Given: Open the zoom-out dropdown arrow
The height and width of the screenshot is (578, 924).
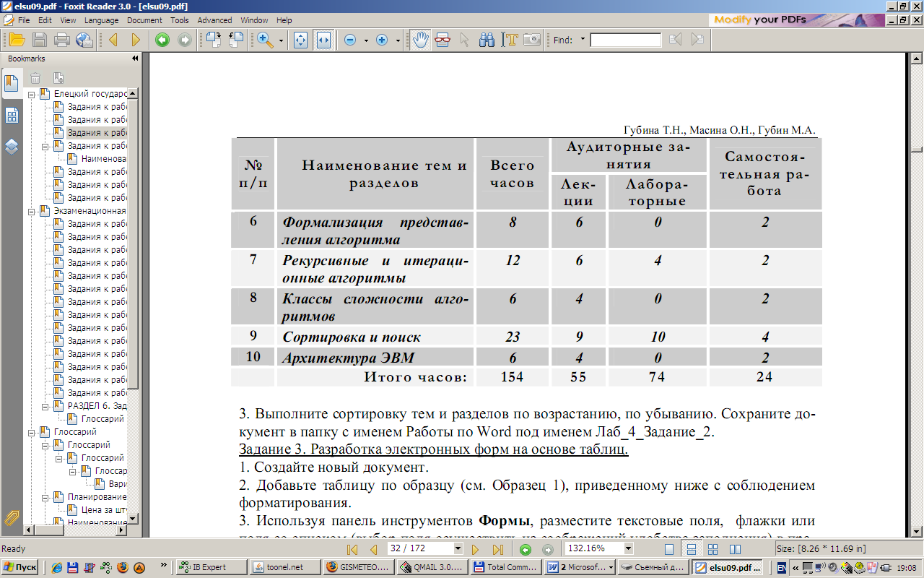Looking at the screenshot, I should coord(366,40).
